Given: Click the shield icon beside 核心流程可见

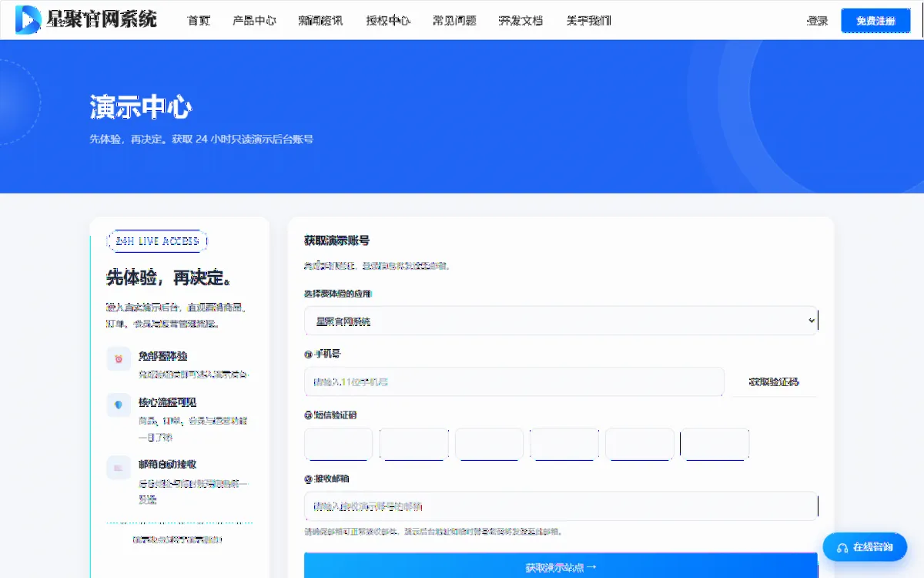Looking at the screenshot, I should coord(119,405).
